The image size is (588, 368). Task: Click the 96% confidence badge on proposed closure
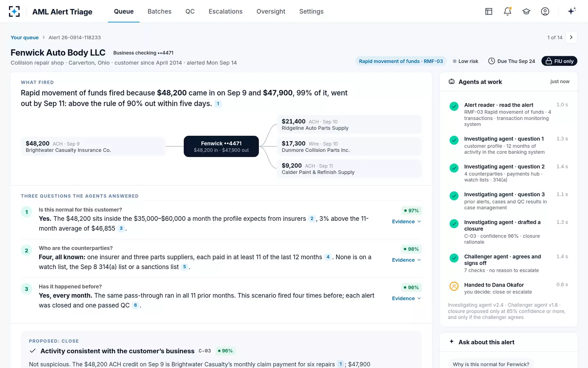(x=225, y=351)
